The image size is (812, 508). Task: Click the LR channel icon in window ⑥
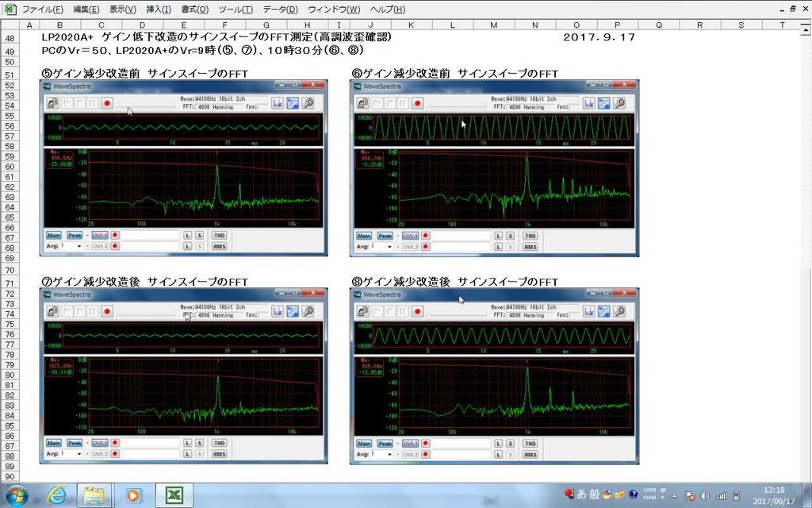click(x=589, y=103)
